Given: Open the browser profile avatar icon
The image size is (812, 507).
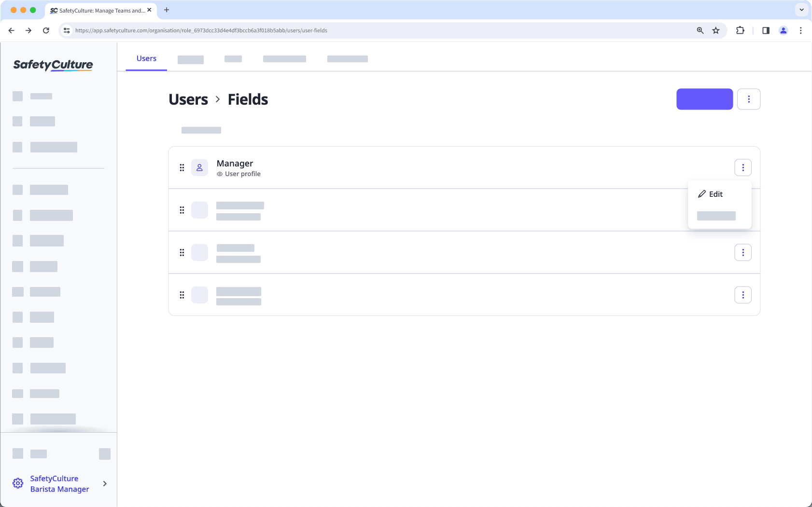Looking at the screenshot, I should pyautogui.click(x=784, y=30).
